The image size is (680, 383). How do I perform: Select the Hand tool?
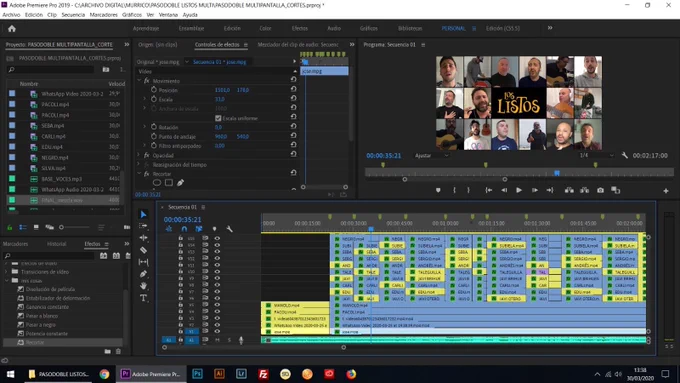pyautogui.click(x=144, y=286)
